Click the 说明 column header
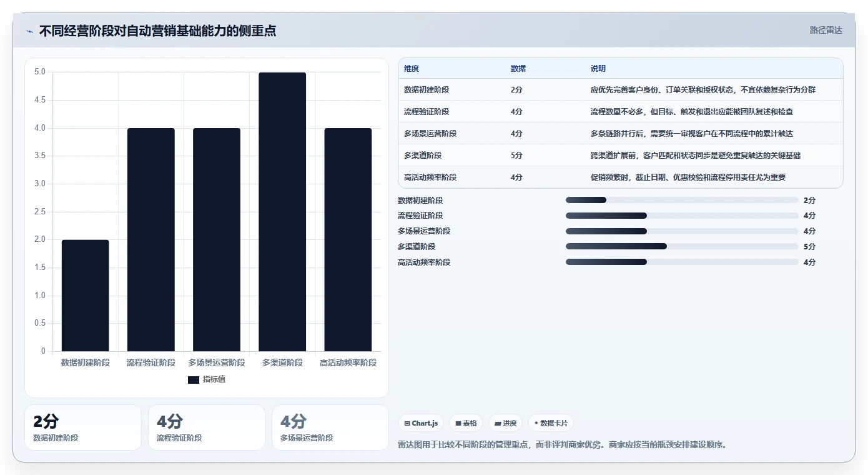Viewport: 868px width, 475px height. (598, 69)
